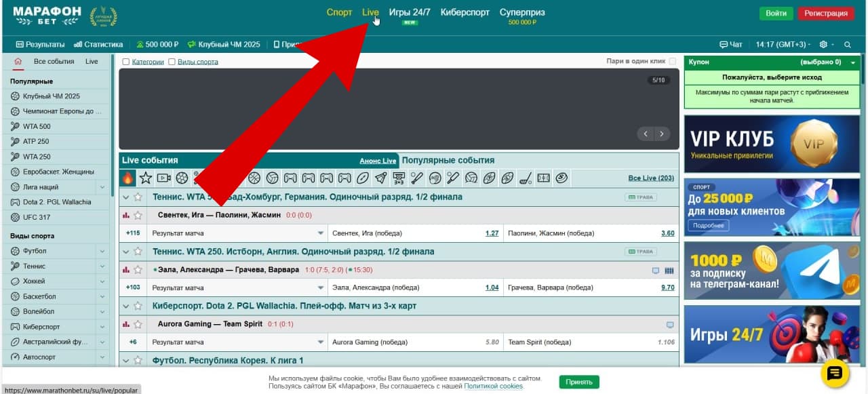The height and width of the screenshot is (394, 868).
Task: Filter live events by the shuttlecock badminton icon
Action: pyautogui.click(x=380, y=178)
